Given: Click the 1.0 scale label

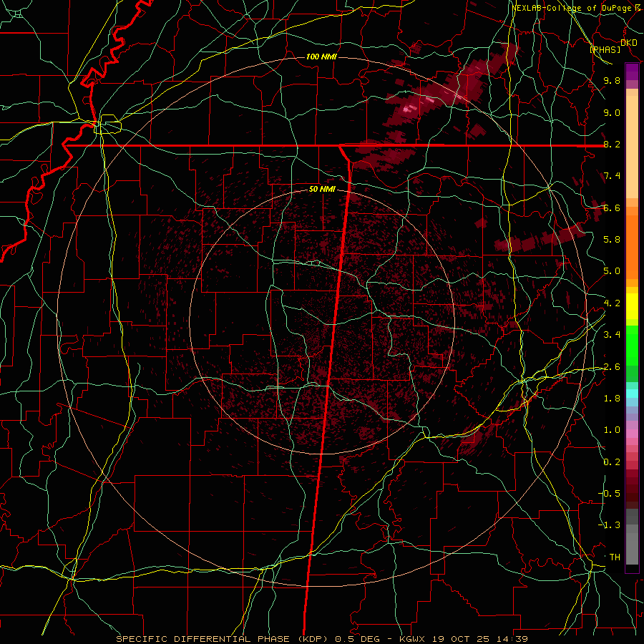Looking at the screenshot, I should click(612, 430).
